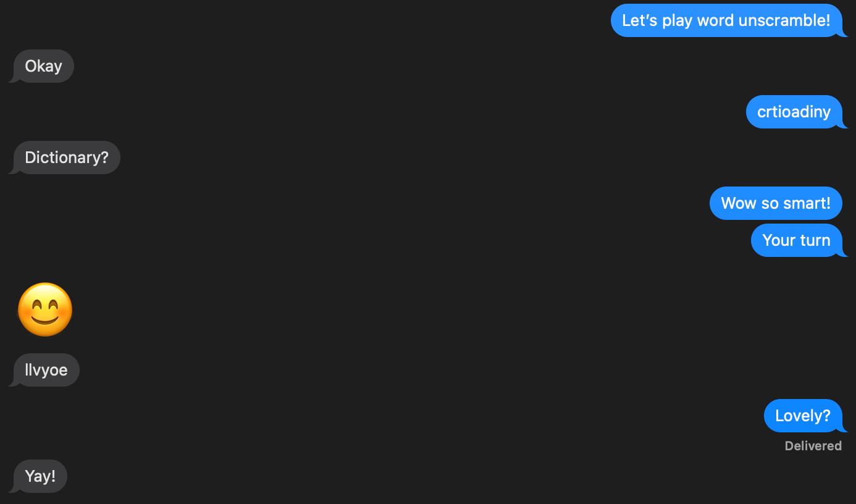Image resolution: width=856 pixels, height=504 pixels.
Task: Click the word "Your" in blue bubble
Action: coord(779,240)
